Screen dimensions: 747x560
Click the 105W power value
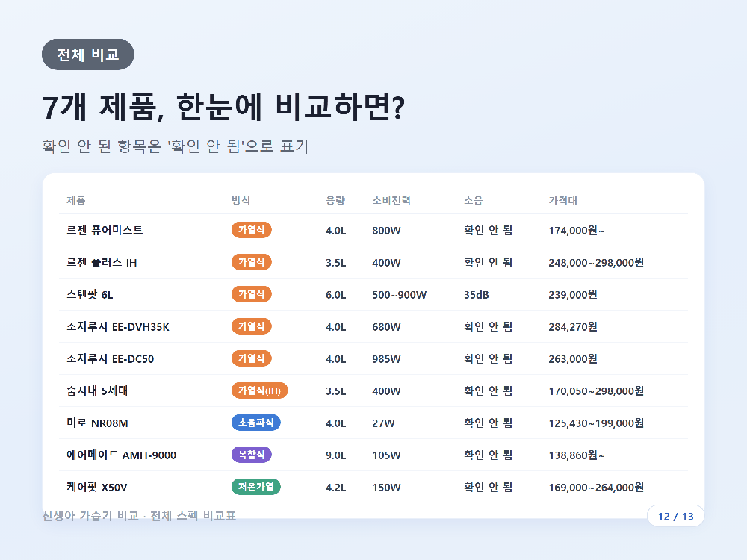pos(386,455)
